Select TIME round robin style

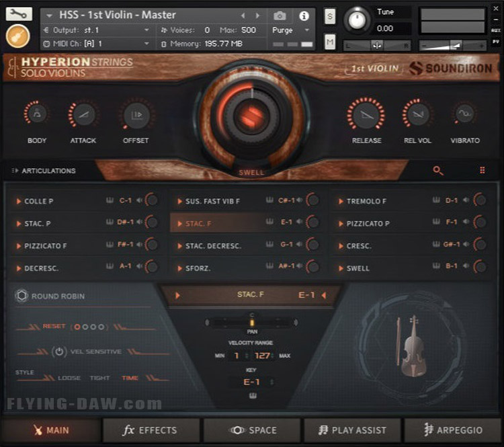(130, 378)
